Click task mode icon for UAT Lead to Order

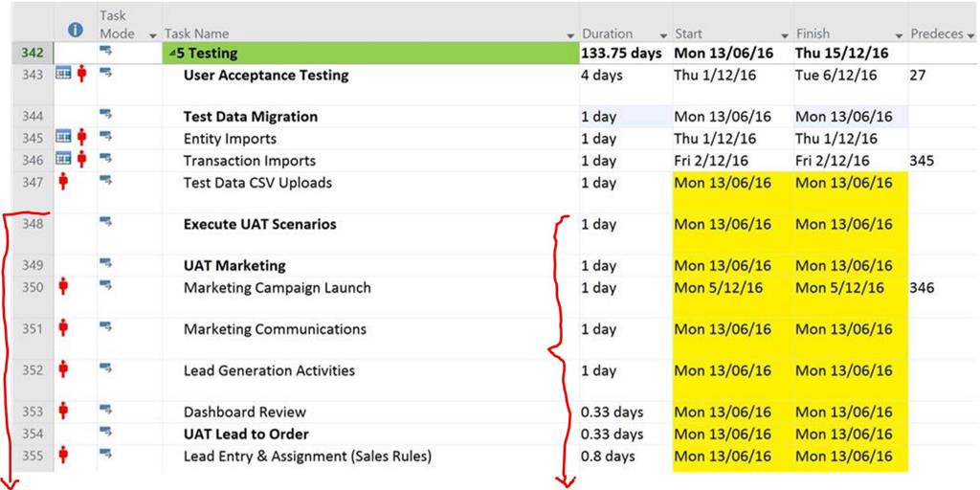click(105, 432)
